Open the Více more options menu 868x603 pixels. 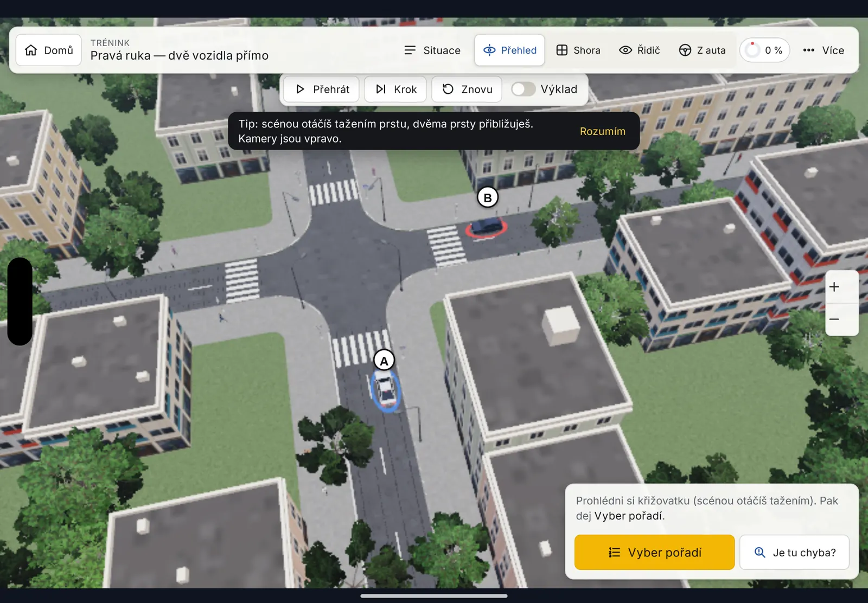(824, 50)
